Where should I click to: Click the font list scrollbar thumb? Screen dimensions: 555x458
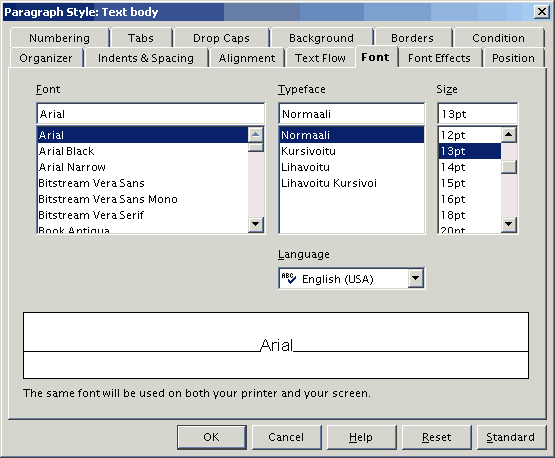[256, 147]
